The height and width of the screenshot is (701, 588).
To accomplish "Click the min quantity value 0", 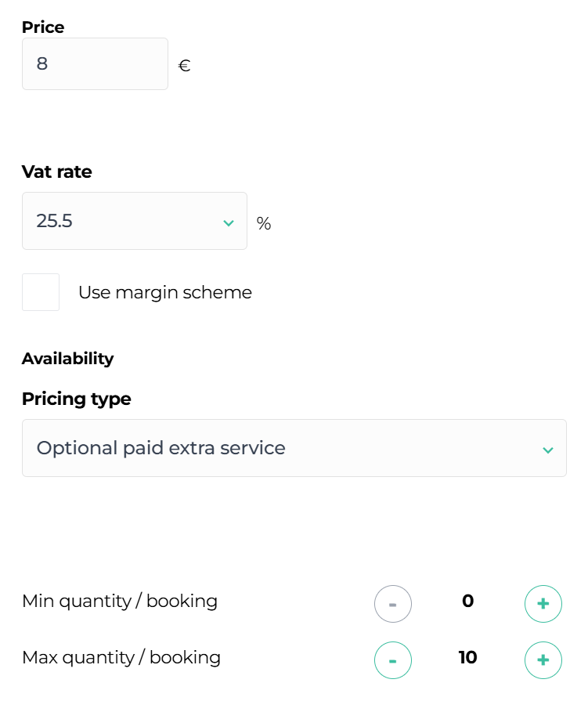I will 468,602.
